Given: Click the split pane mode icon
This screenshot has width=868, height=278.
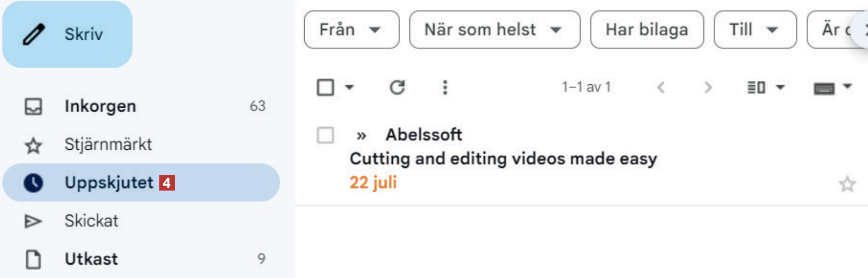Looking at the screenshot, I should coord(756,87).
